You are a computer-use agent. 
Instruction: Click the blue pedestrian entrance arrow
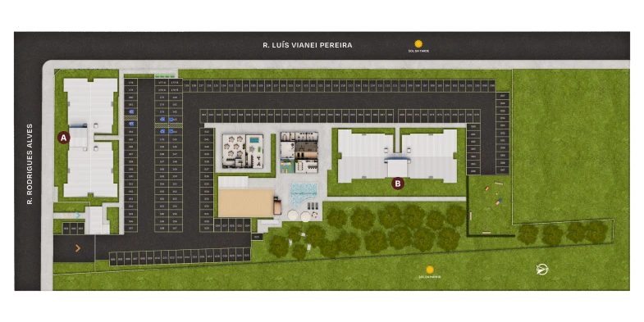click(78, 215)
